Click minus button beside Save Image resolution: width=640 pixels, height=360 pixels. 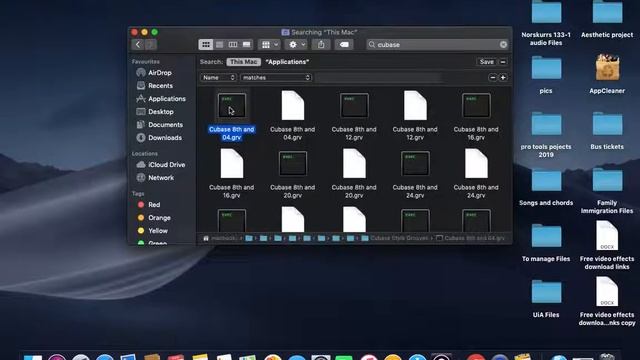503,62
